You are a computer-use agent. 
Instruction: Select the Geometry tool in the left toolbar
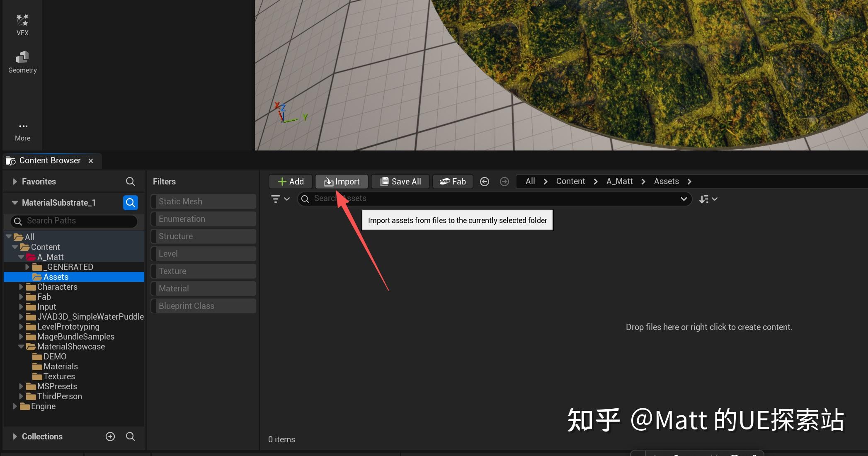(22, 61)
